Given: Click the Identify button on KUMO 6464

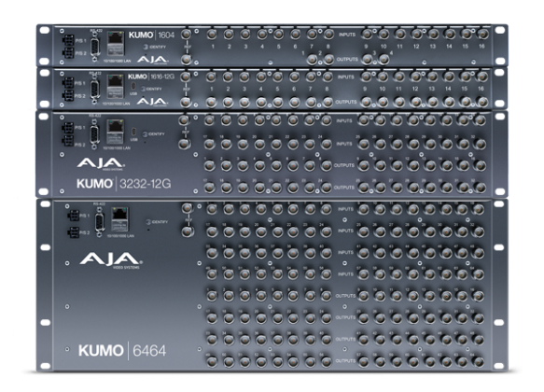Looking at the screenshot, I should pos(148,222).
